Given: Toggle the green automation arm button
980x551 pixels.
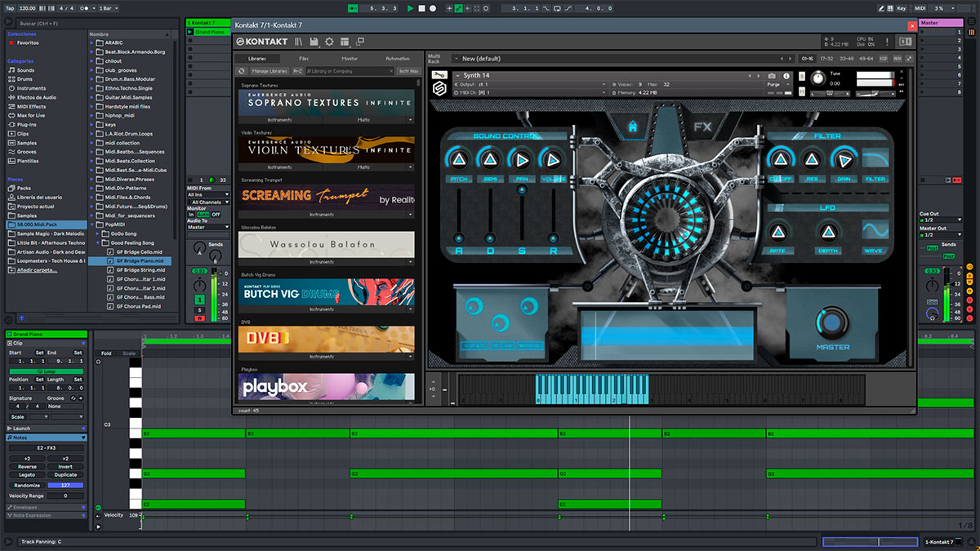Looking at the screenshot, I should coord(459,7).
